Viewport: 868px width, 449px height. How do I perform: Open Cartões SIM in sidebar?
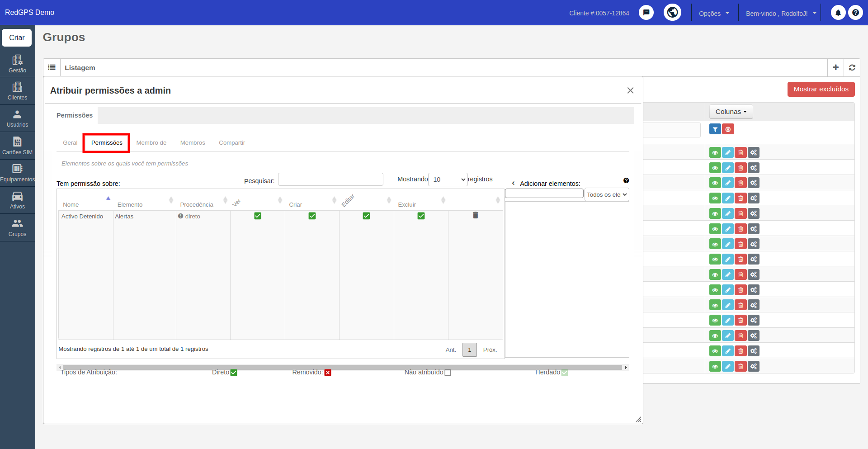click(17, 146)
